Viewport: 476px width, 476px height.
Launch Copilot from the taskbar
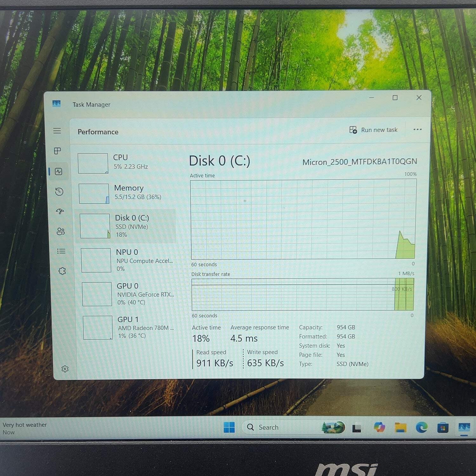pos(379,427)
